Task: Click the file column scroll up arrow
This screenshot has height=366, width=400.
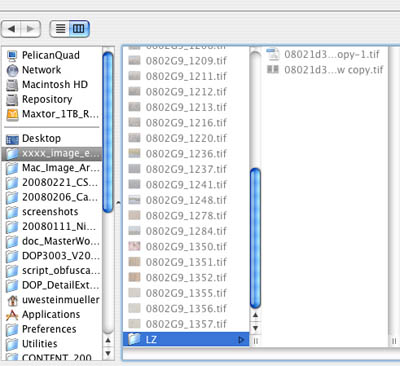Action: click(255, 315)
